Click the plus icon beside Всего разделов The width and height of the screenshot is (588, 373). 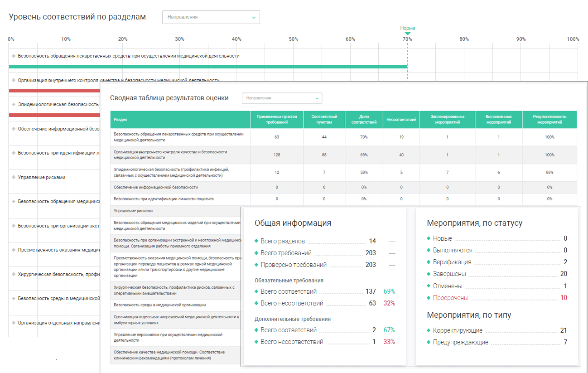[257, 241]
